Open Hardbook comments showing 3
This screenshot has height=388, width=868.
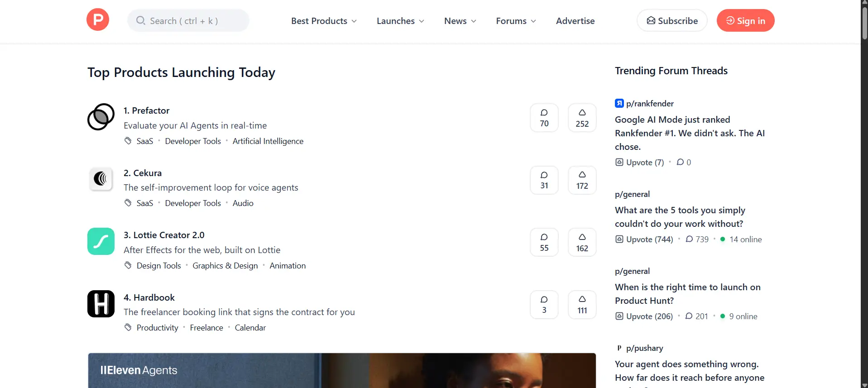coord(544,305)
